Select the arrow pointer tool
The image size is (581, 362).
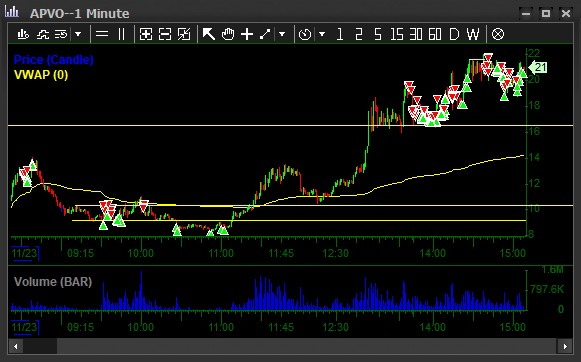209,34
